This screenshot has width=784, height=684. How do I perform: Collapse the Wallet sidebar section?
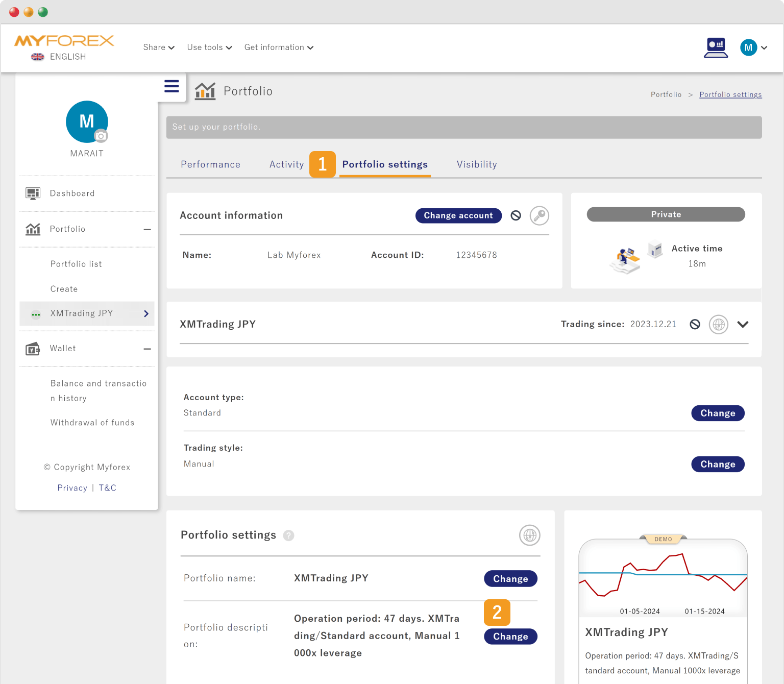pos(148,349)
